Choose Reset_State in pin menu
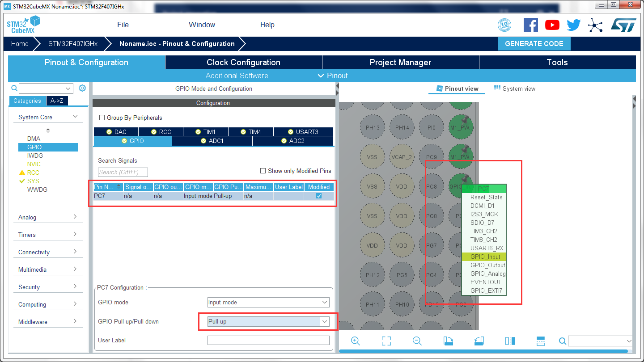Image resolution: width=644 pixels, height=362 pixels. tap(484, 197)
